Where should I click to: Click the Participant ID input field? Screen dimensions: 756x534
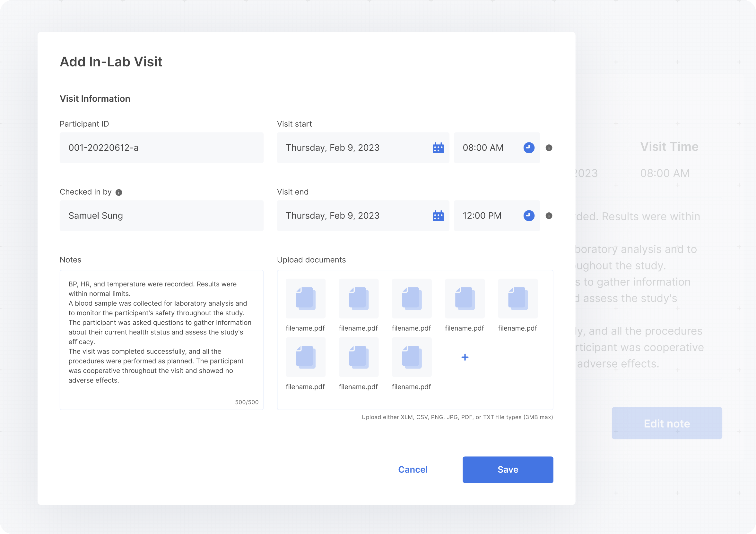161,148
